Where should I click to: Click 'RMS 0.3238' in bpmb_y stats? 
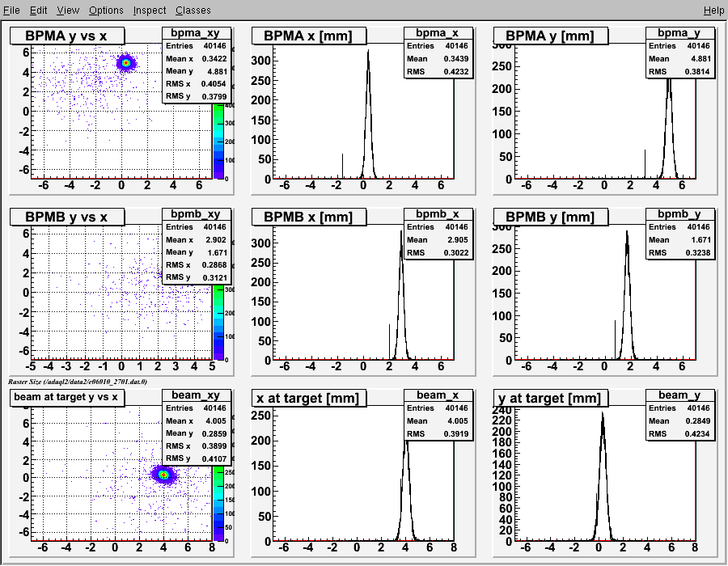tap(679, 253)
